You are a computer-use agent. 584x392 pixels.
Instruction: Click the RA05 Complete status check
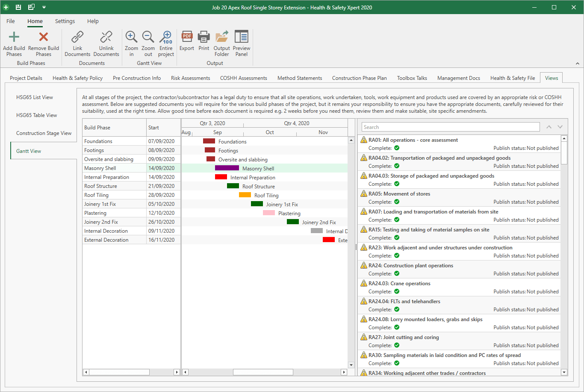tap(397, 202)
